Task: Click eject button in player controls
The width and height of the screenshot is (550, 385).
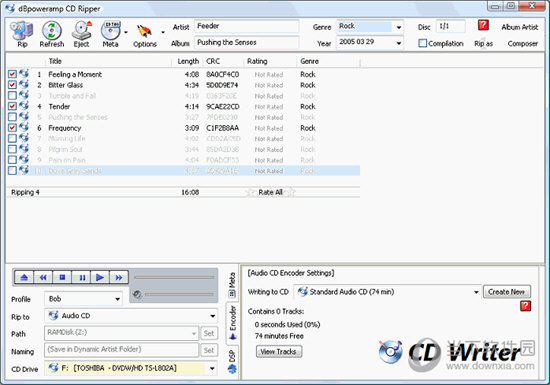Action: tap(24, 277)
